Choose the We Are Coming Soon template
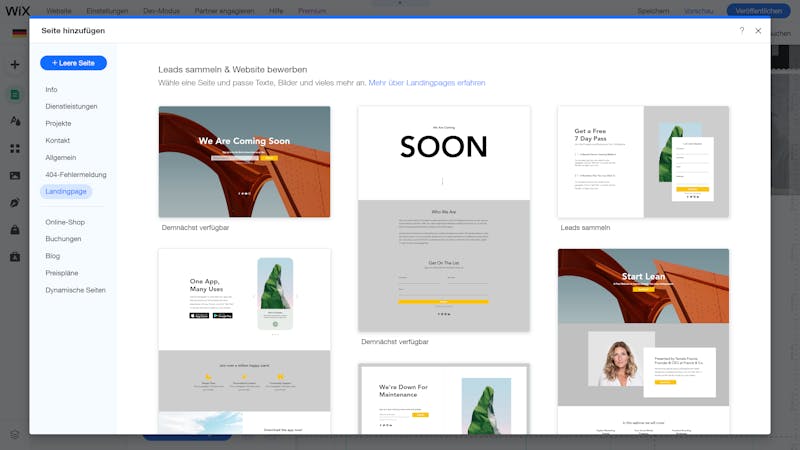Viewport: 800px width, 450px height. click(244, 162)
